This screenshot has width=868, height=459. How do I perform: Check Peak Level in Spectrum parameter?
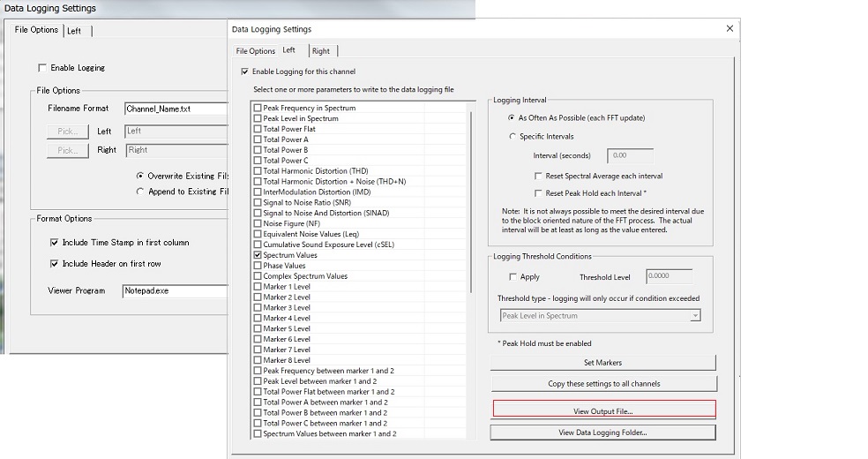click(258, 118)
